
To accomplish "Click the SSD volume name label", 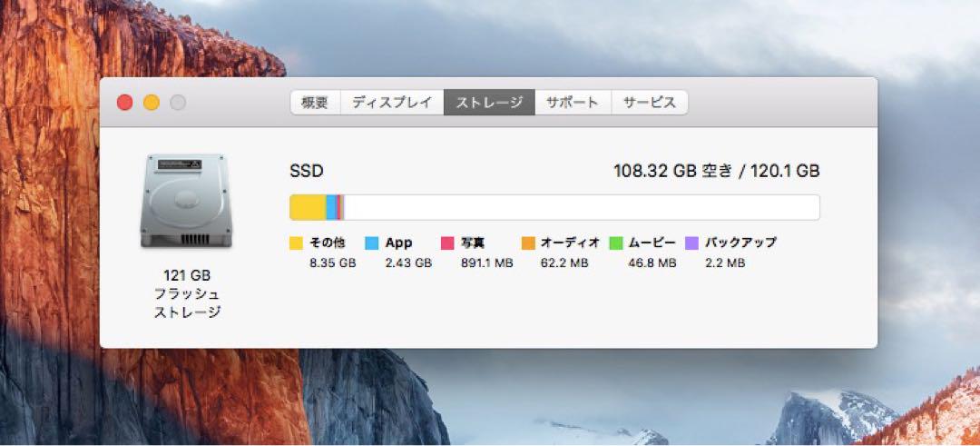I will (x=307, y=171).
